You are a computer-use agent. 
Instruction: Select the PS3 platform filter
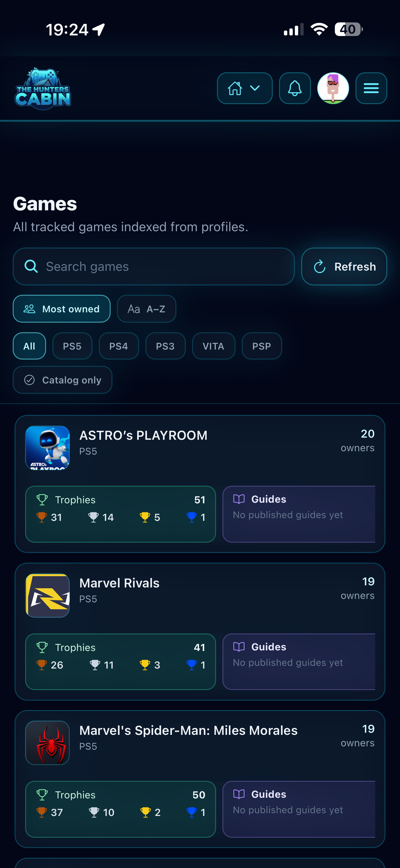(165, 346)
